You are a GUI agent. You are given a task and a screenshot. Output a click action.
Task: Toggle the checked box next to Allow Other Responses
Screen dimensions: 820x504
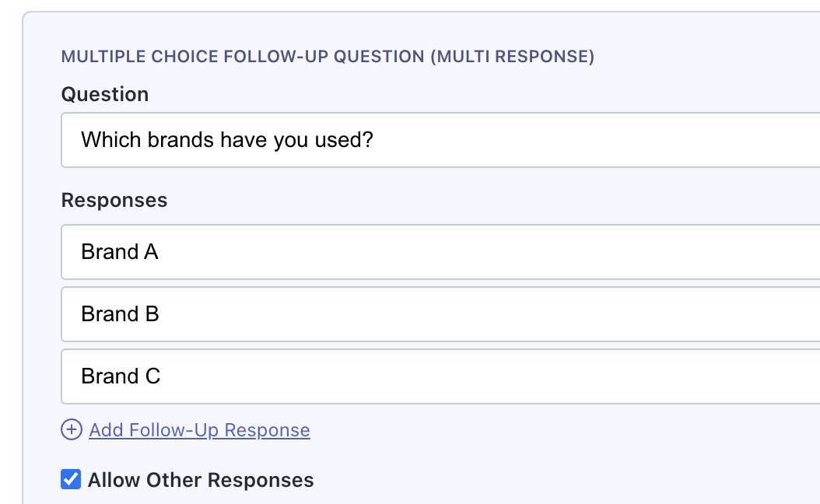pos(71,479)
